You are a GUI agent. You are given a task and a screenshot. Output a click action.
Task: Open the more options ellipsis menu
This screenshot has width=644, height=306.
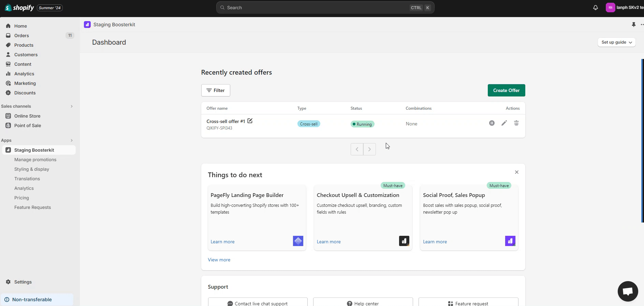[642, 25]
